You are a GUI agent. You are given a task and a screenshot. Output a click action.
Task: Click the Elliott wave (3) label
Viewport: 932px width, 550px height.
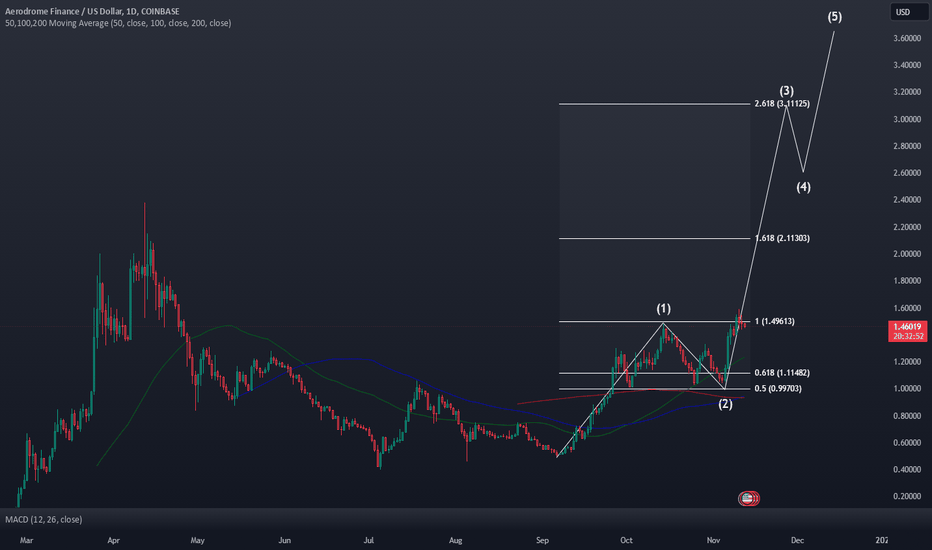(x=786, y=91)
